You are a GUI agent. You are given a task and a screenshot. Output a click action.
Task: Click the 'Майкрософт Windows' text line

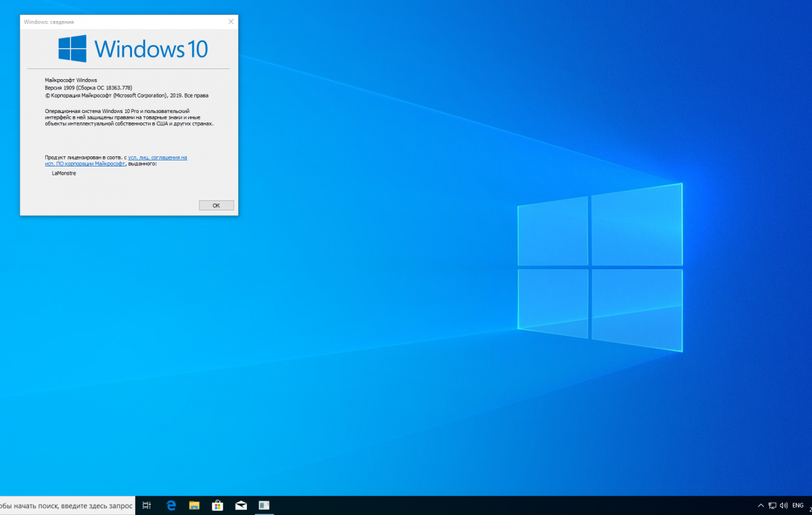(x=71, y=80)
